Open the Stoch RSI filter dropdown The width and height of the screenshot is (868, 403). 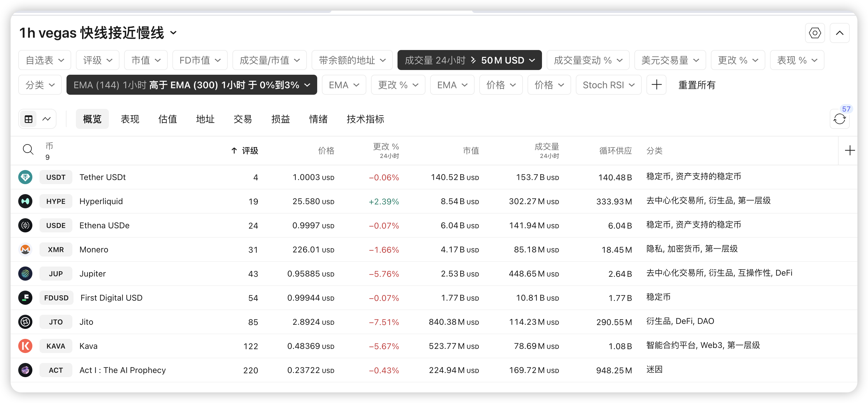608,85
